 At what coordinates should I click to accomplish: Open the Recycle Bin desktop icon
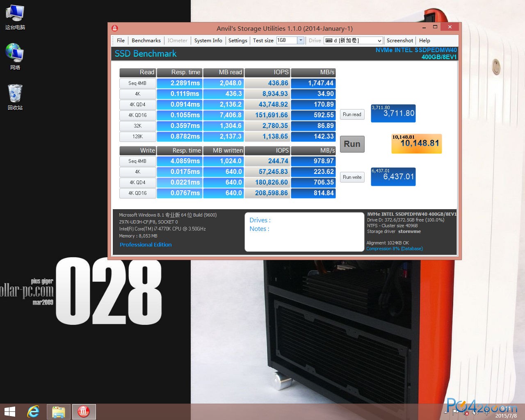[x=15, y=97]
